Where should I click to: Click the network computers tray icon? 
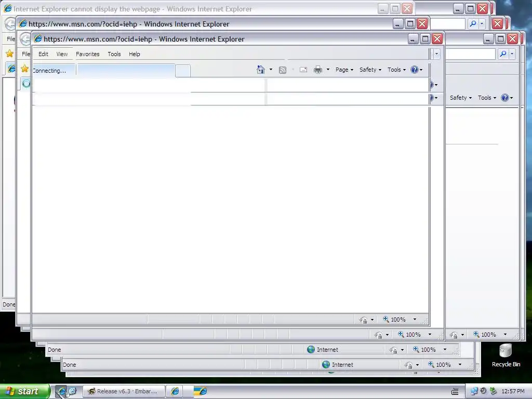click(474, 391)
